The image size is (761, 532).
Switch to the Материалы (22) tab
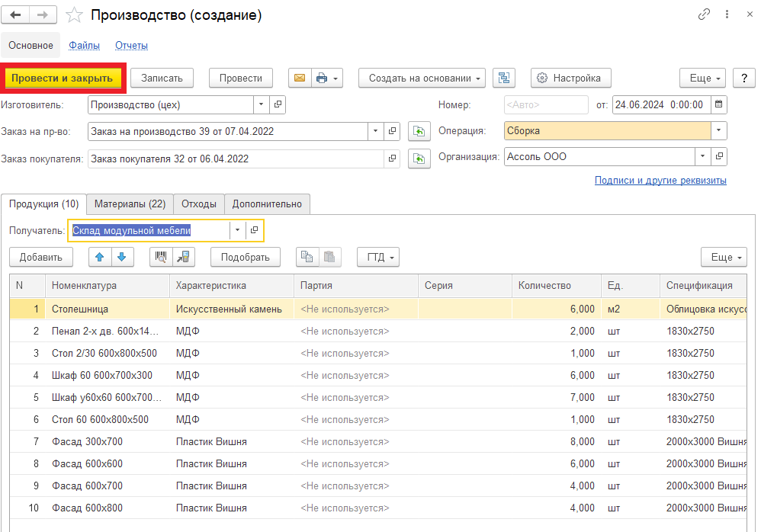pyautogui.click(x=130, y=204)
